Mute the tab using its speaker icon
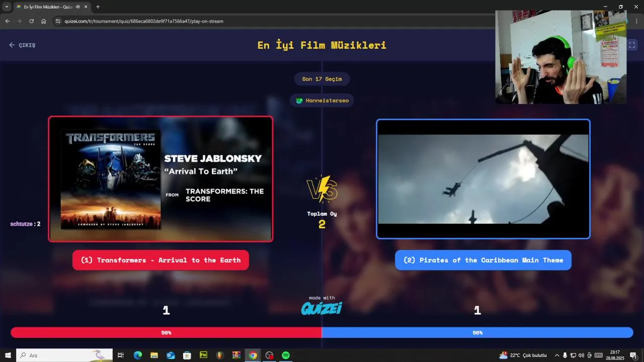 pos(78,7)
